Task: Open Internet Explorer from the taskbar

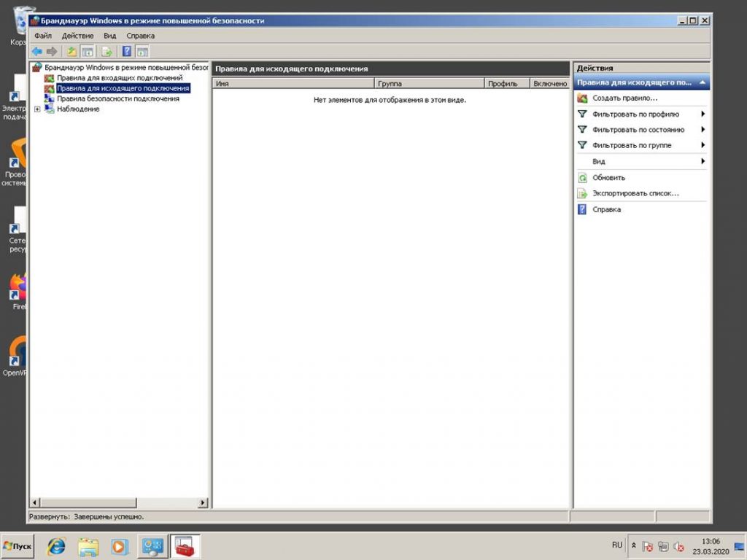Action: pos(56,546)
